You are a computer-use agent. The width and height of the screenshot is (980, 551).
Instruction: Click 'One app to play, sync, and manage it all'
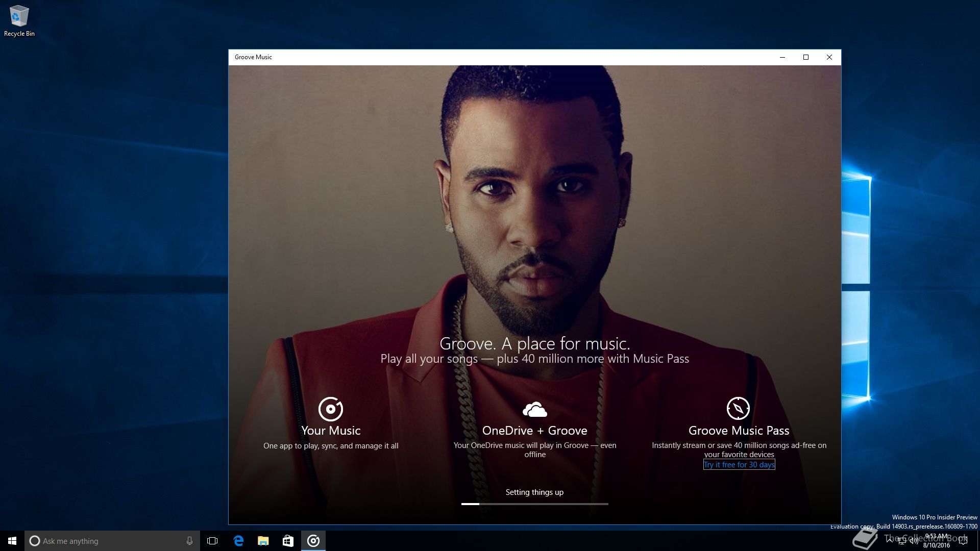point(331,446)
